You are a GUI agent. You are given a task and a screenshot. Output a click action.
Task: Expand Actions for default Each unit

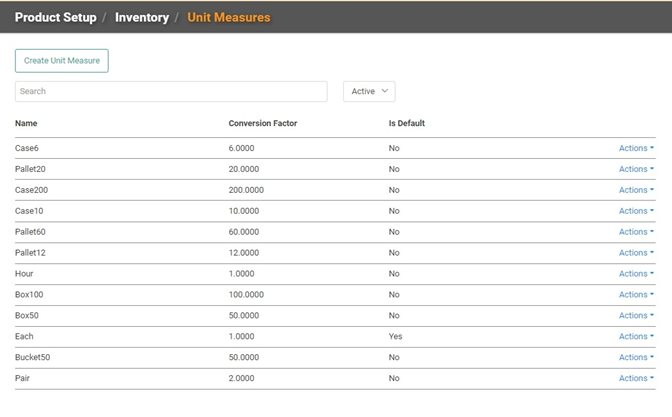[x=636, y=336]
